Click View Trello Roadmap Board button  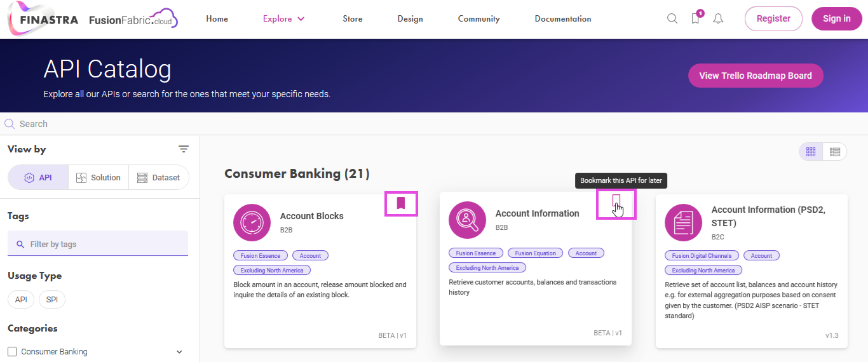(x=756, y=76)
